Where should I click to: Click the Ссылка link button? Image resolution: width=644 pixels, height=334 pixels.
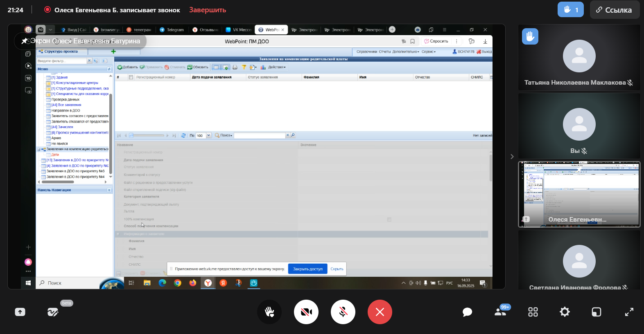[614, 10]
